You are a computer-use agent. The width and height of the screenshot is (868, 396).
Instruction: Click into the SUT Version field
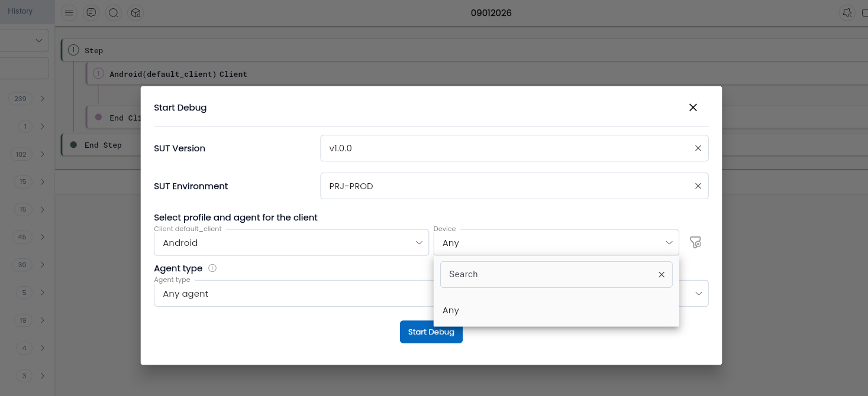503,148
